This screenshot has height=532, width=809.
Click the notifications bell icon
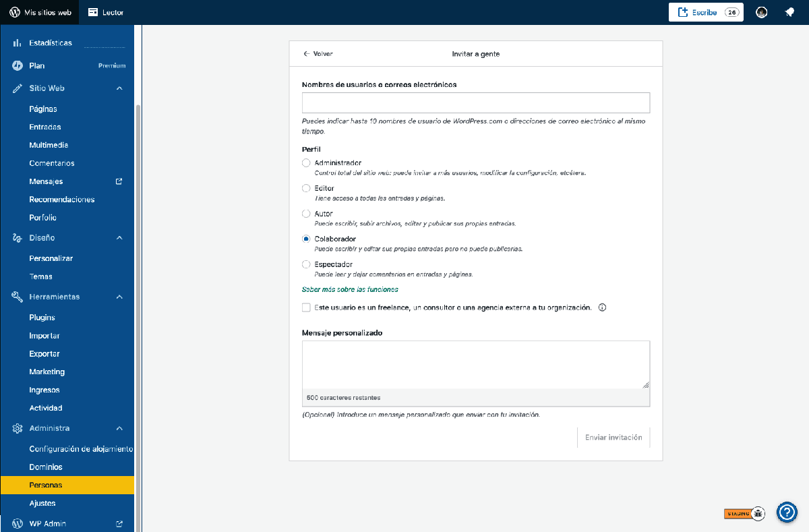point(789,12)
